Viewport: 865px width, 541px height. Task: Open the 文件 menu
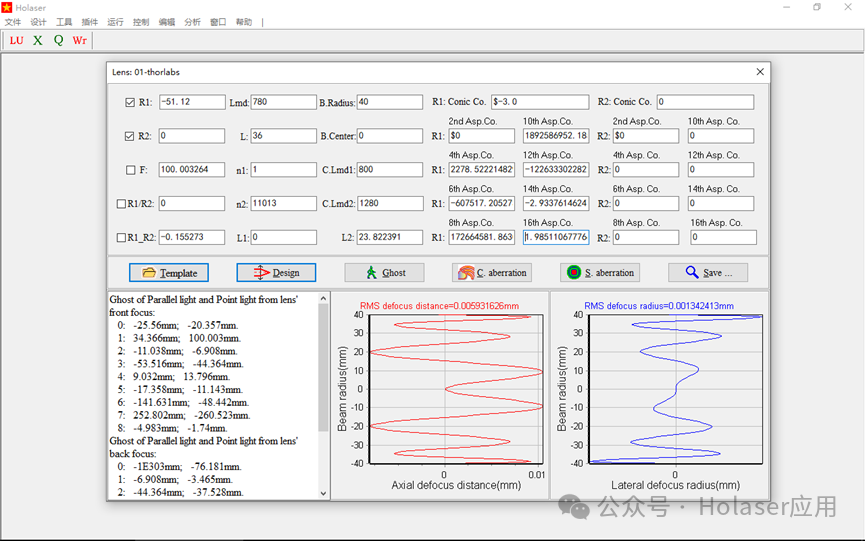(13, 22)
